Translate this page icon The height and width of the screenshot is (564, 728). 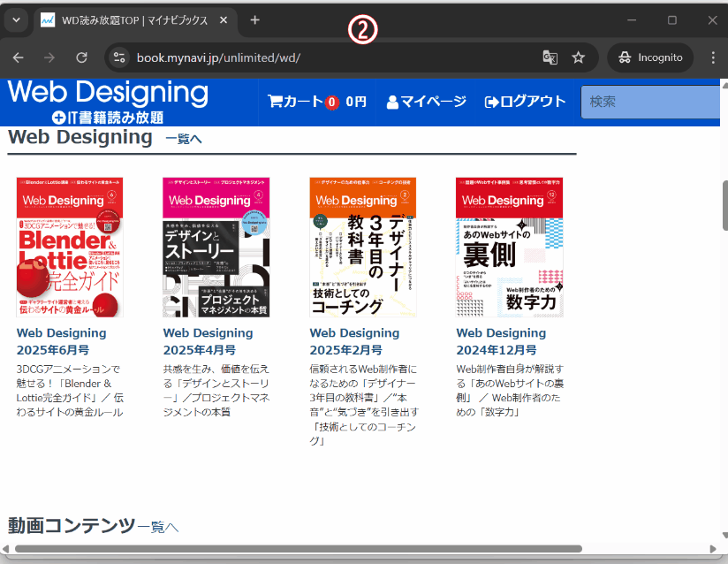550,57
